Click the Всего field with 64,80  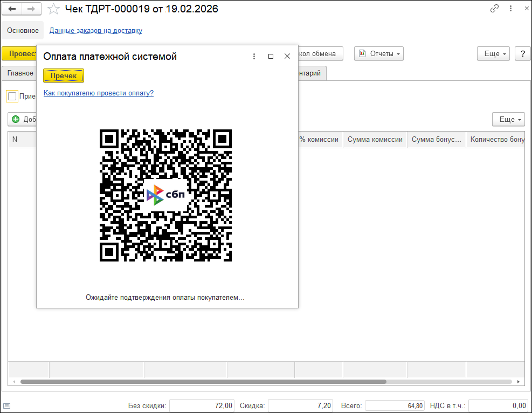click(395, 405)
